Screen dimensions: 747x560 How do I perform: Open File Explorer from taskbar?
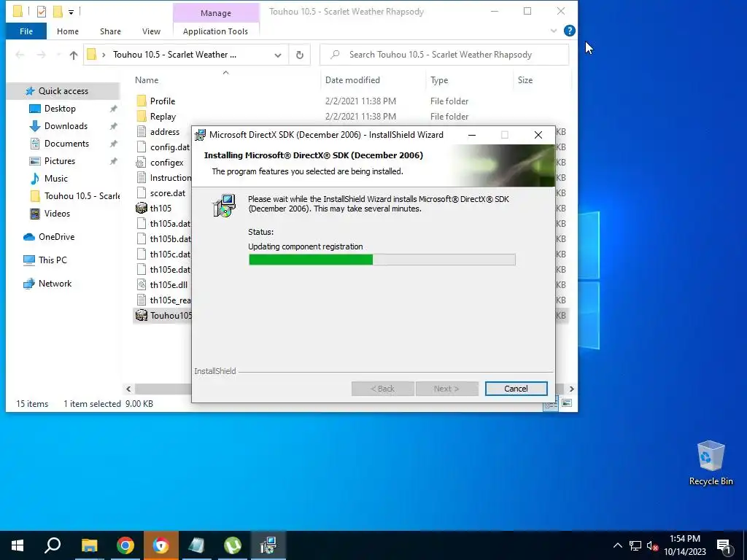point(89,545)
